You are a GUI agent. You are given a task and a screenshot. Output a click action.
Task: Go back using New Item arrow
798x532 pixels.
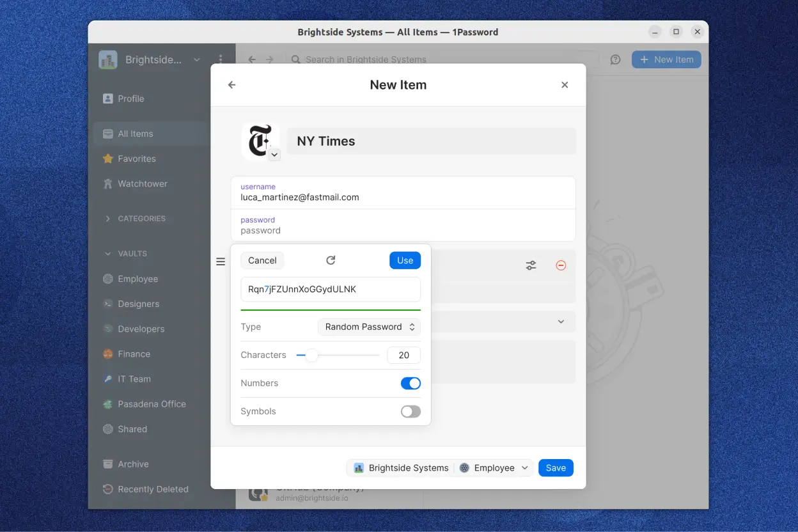(232, 84)
